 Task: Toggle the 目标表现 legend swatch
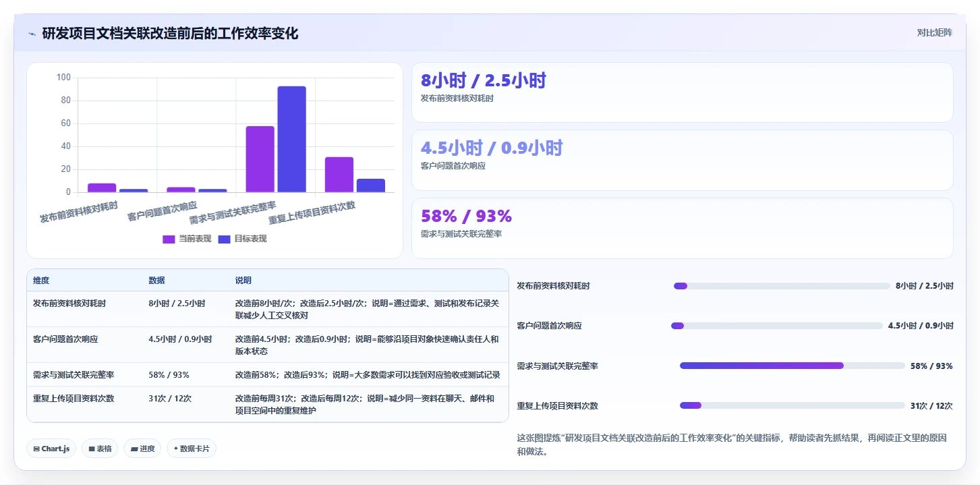click(224, 239)
